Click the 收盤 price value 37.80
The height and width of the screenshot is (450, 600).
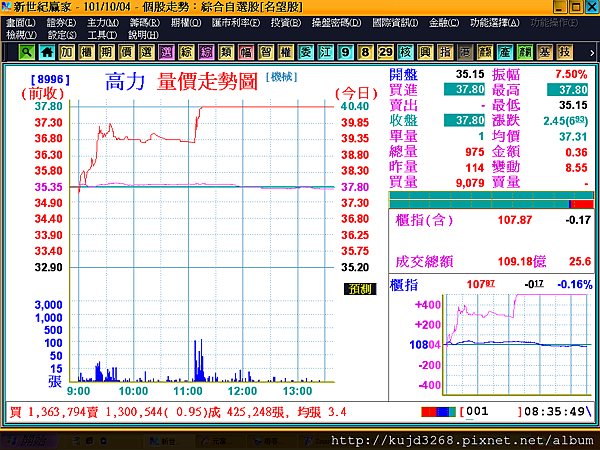click(x=464, y=121)
